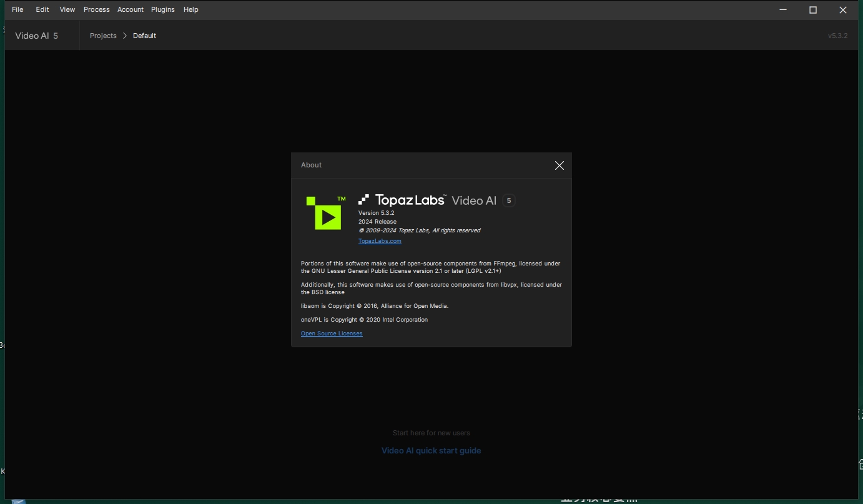863x504 pixels.
Task: Click the circled 5 version badge
Action: pyautogui.click(x=509, y=200)
